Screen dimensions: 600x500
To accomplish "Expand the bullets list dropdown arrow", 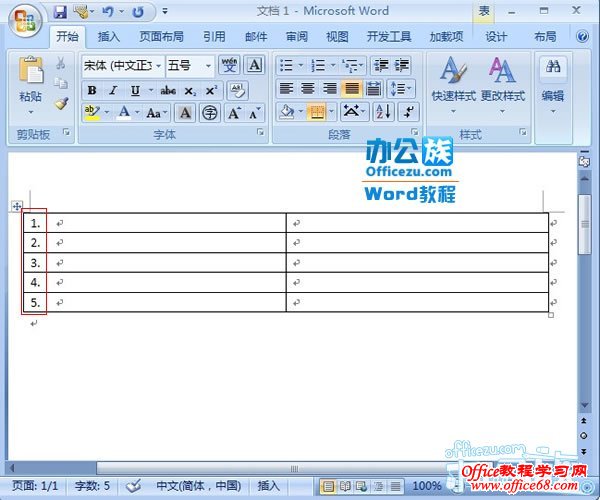I will [x=300, y=65].
